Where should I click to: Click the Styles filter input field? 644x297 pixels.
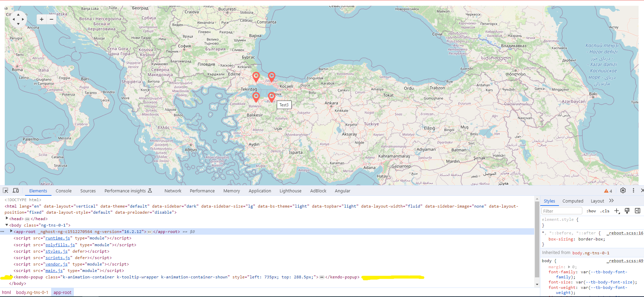pyautogui.click(x=561, y=211)
